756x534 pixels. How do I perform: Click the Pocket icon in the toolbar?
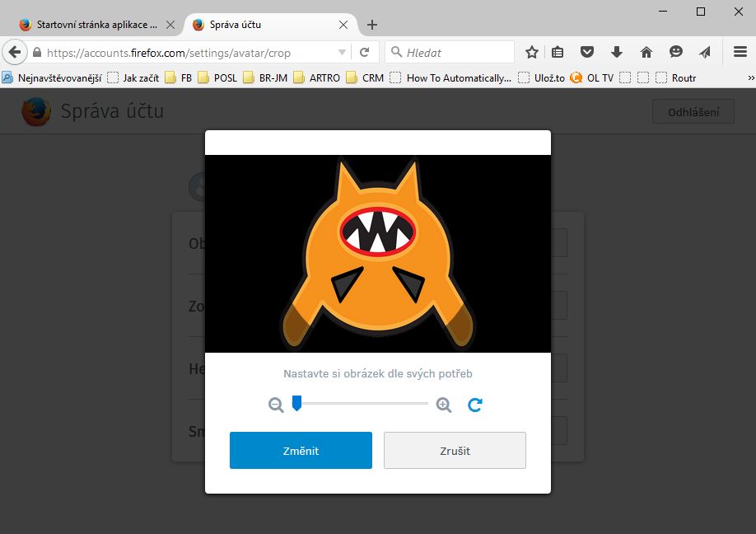coord(587,53)
